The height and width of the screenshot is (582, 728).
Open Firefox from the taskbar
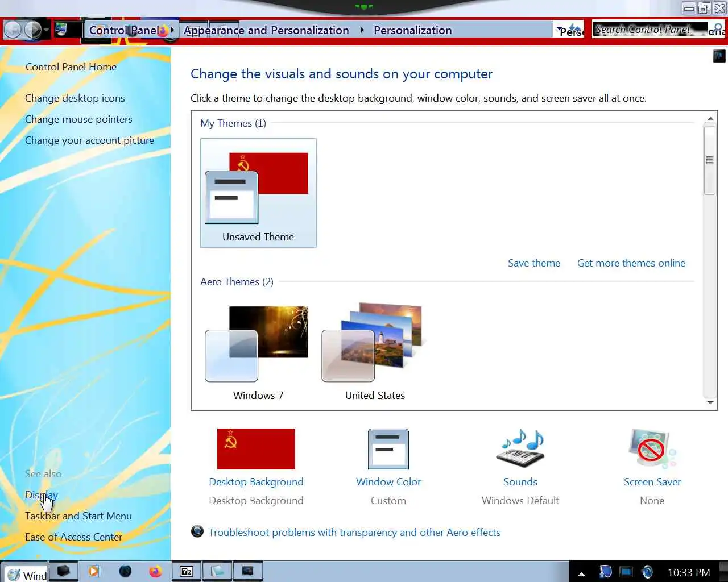tap(155, 571)
